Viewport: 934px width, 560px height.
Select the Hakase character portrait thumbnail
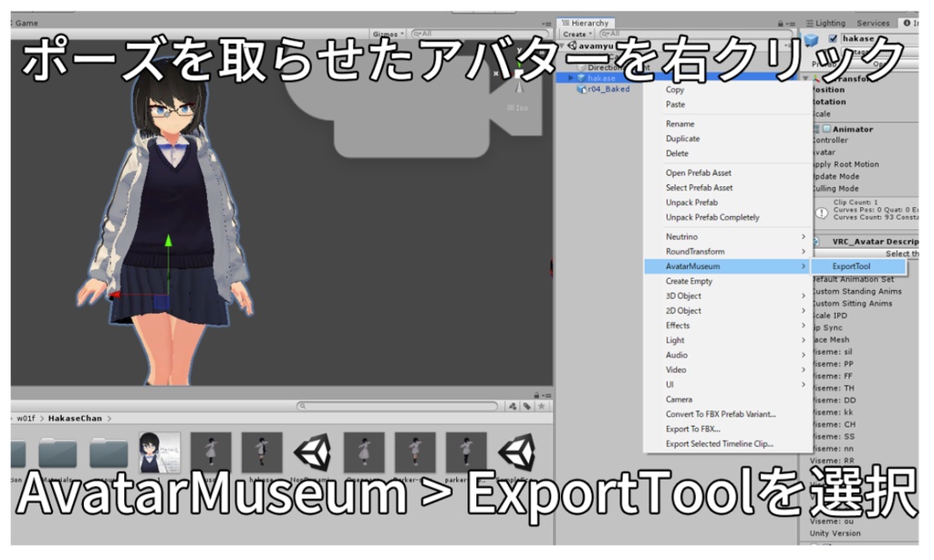(160, 452)
